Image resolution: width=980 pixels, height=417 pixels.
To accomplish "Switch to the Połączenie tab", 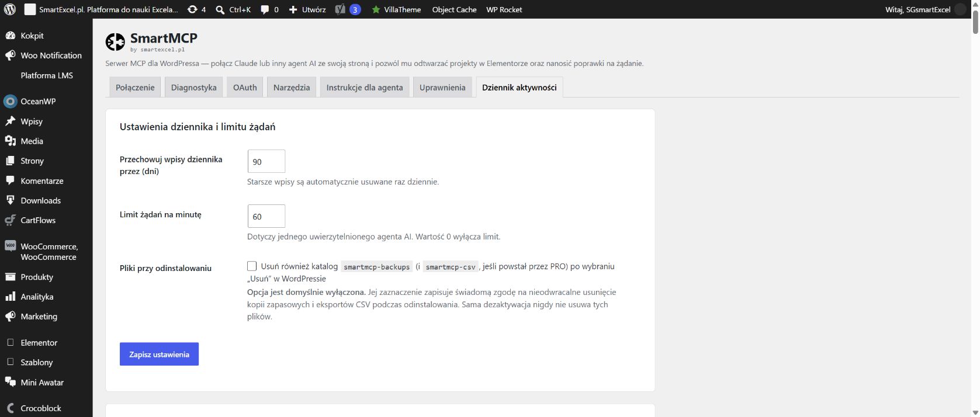I will coord(135,87).
